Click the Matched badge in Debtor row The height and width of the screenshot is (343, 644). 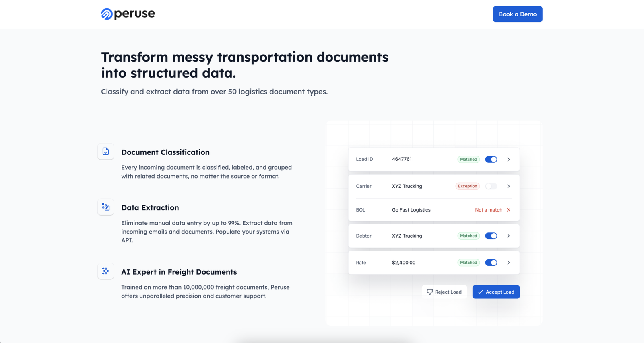pyautogui.click(x=469, y=236)
